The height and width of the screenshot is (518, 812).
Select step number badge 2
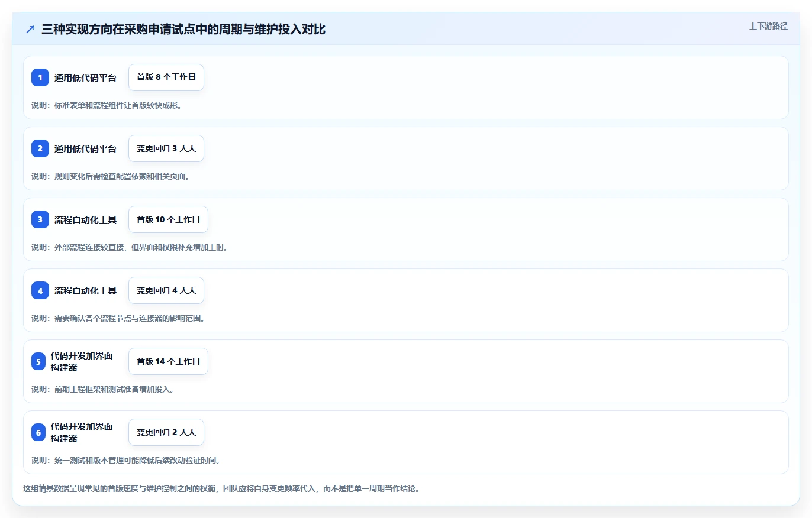click(40, 148)
